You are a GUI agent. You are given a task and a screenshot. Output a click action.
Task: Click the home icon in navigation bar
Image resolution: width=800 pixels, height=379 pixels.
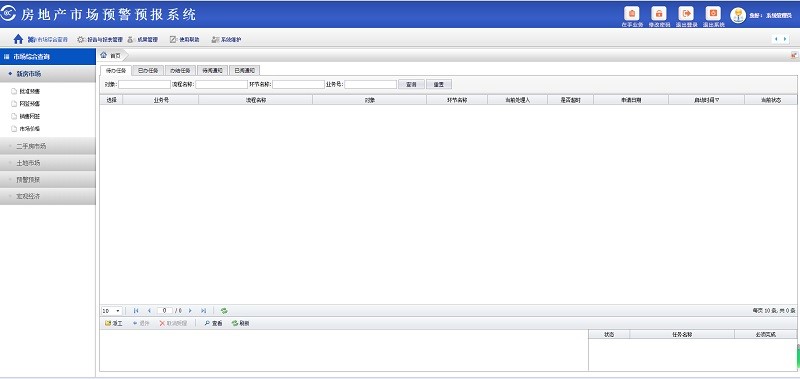18,39
